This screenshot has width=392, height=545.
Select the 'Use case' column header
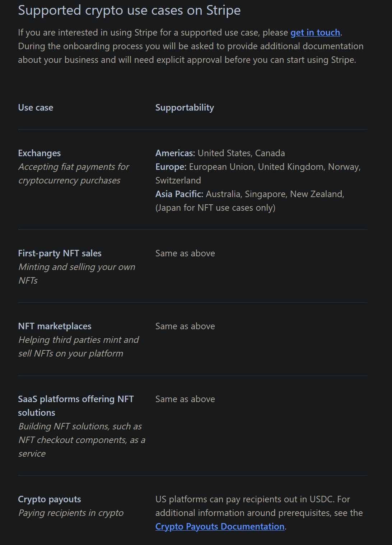(36, 108)
